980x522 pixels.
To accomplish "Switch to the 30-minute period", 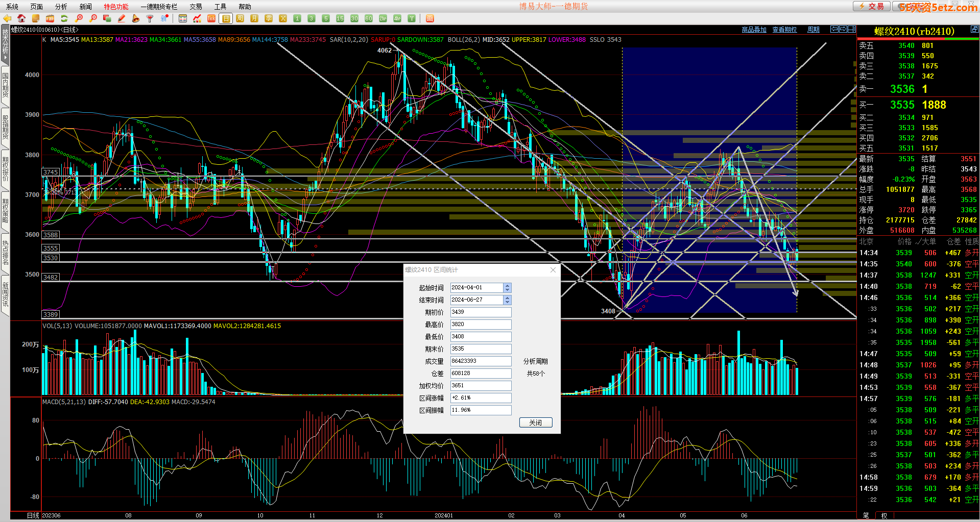I will click(354, 18).
